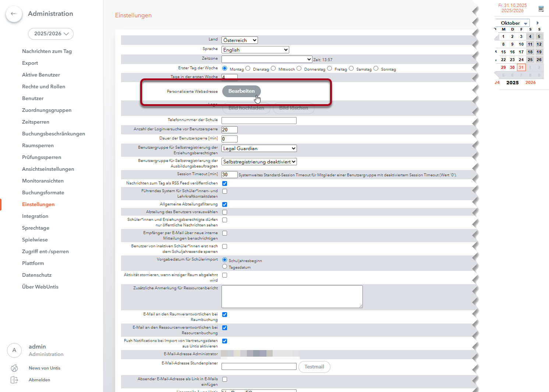549x392 pixels.
Task: Open the calendar icon in top-right corner
Action: click(x=541, y=9)
